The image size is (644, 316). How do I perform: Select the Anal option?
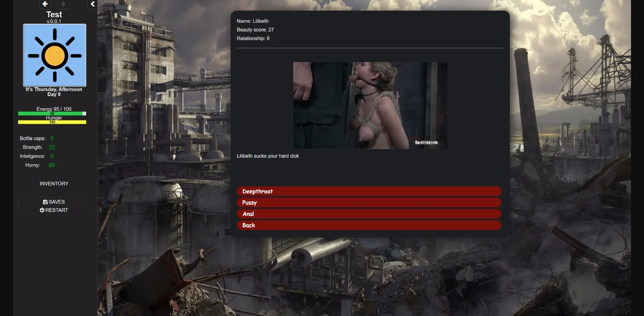pyautogui.click(x=369, y=214)
